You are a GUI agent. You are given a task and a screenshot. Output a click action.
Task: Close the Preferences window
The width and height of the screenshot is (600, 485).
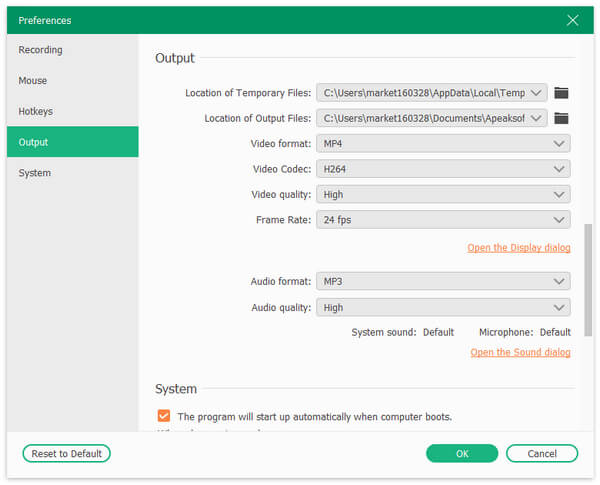click(573, 20)
